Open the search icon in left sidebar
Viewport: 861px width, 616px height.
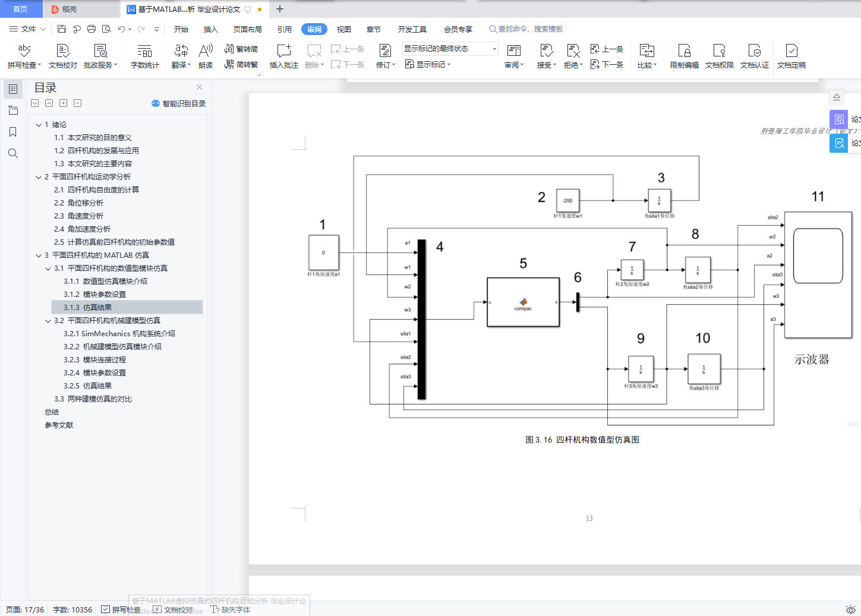[x=13, y=153]
